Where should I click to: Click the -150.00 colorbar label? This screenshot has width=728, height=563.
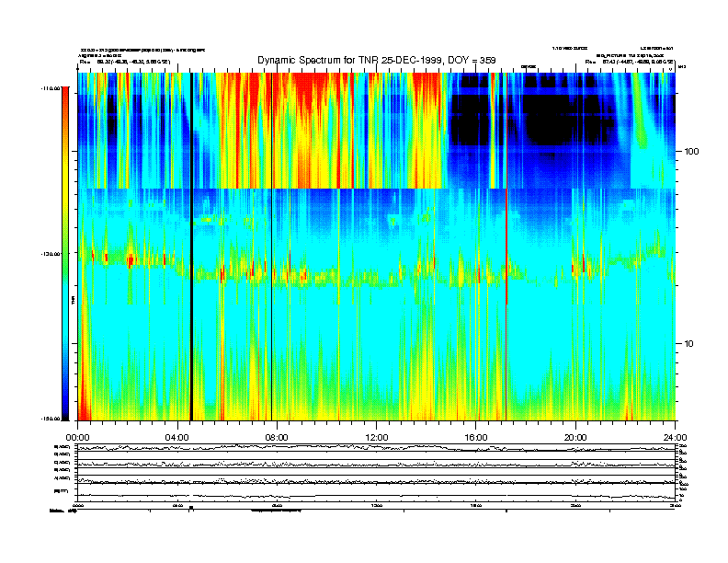pyautogui.click(x=51, y=419)
